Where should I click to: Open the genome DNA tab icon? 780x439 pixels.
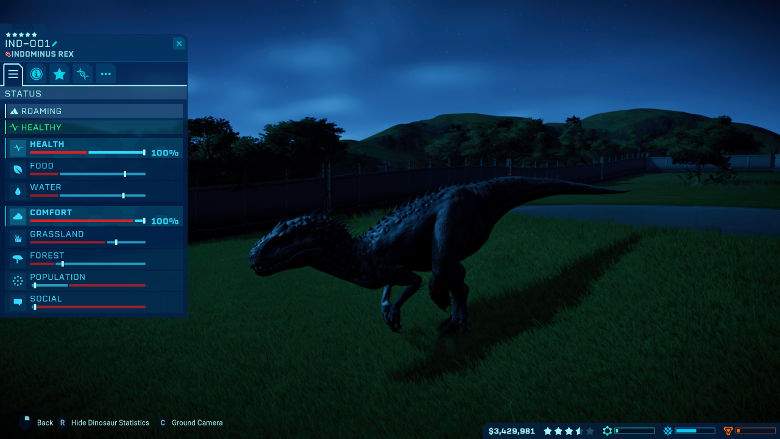click(x=82, y=74)
